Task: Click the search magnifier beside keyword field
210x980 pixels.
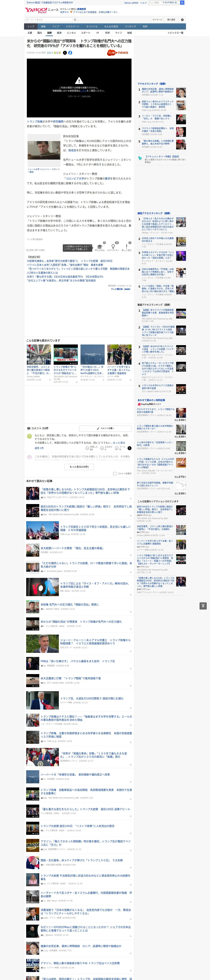Action: (75, 20)
